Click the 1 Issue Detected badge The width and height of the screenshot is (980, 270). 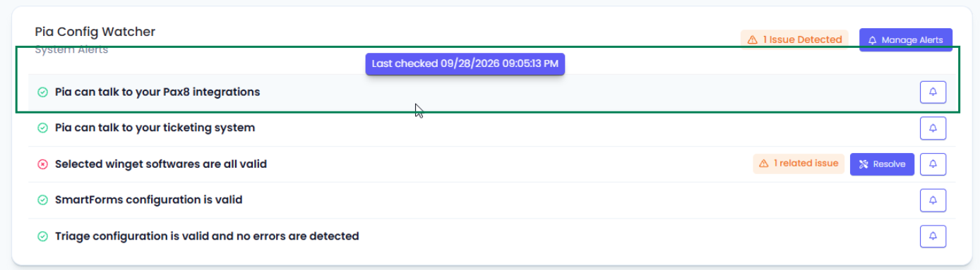click(x=794, y=40)
